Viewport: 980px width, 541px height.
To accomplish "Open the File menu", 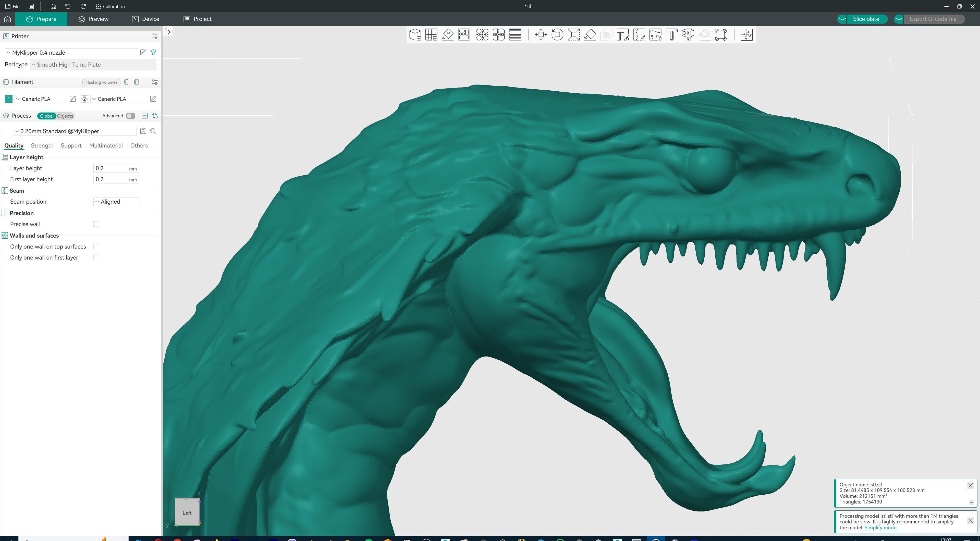I will click(x=13, y=6).
